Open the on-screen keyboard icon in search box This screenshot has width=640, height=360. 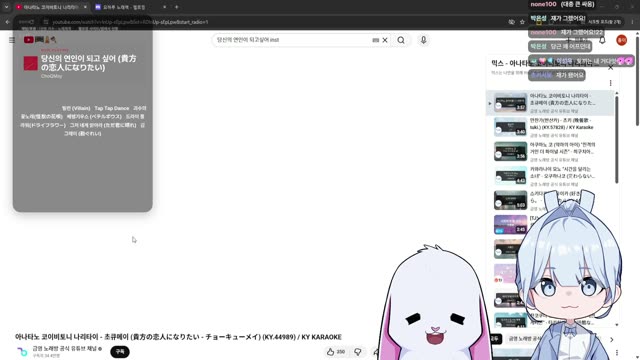[x=376, y=40]
